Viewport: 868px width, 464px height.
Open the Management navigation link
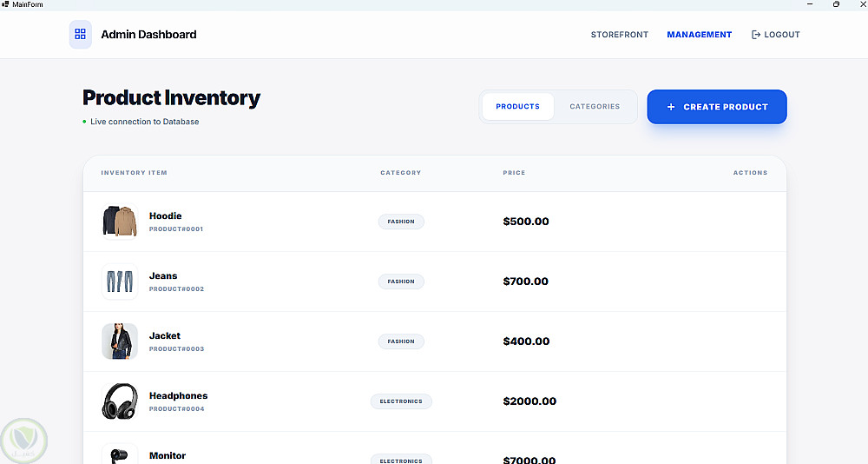(x=699, y=35)
